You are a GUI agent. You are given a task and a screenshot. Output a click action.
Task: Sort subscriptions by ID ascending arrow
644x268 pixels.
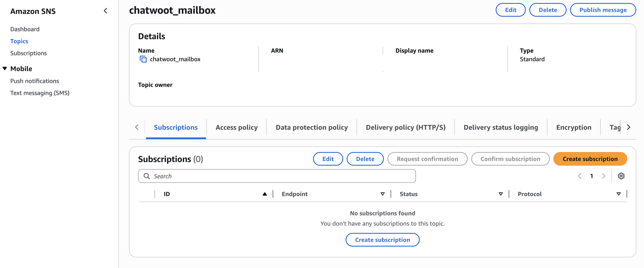pyautogui.click(x=265, y=194)
